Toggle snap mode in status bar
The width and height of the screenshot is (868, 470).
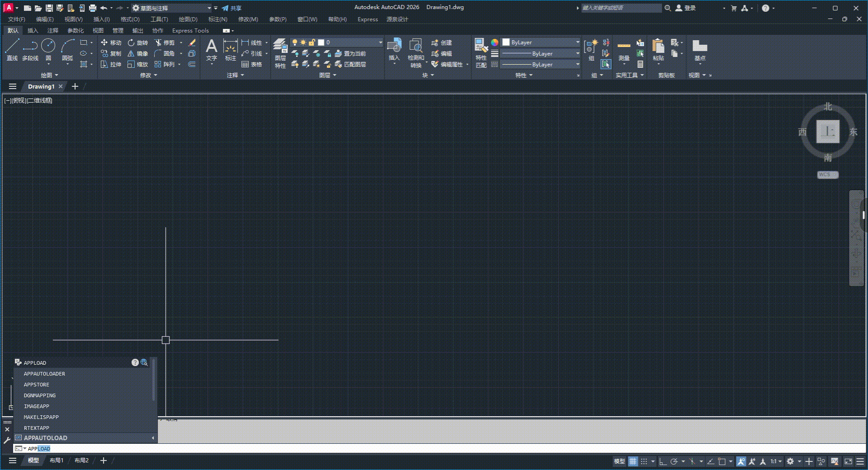point(644,461)
